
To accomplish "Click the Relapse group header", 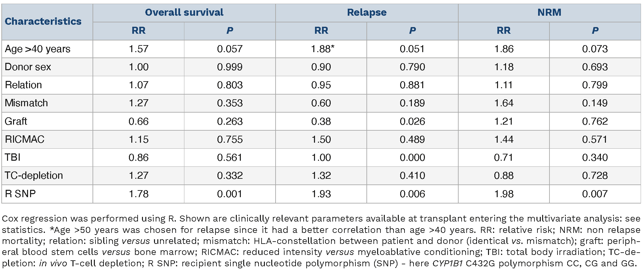I will click(x=366, y=12).
